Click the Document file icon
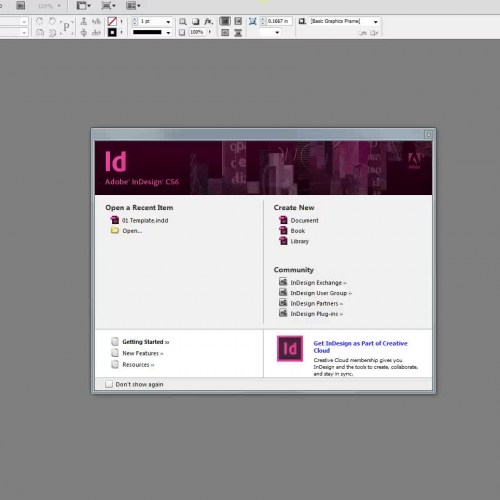This screenshot has height=500, width=500. [x=283, y=220]
